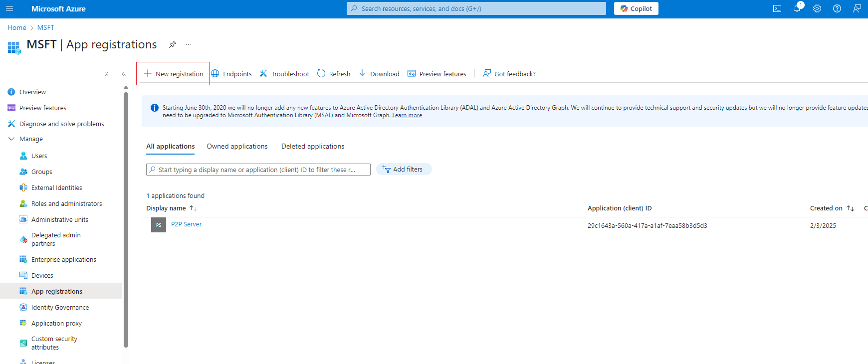Viewport: 868px width, 364px height.
Task: Click the search resources box
Action: click(x=476, y=8)
